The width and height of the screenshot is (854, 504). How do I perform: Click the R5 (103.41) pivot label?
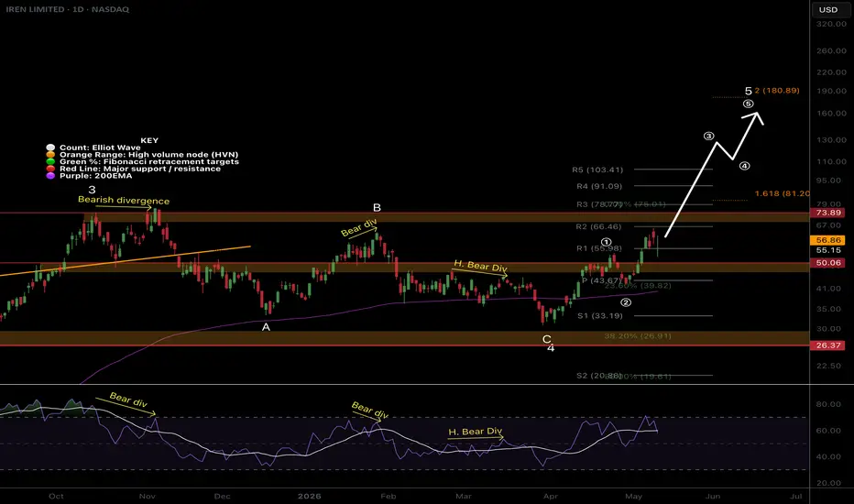(597, 170)
